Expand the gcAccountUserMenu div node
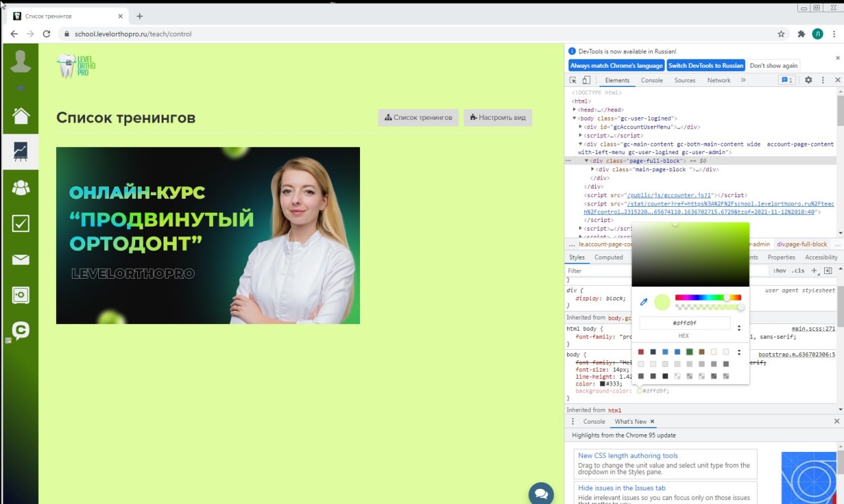 click(x=581, y=127)
